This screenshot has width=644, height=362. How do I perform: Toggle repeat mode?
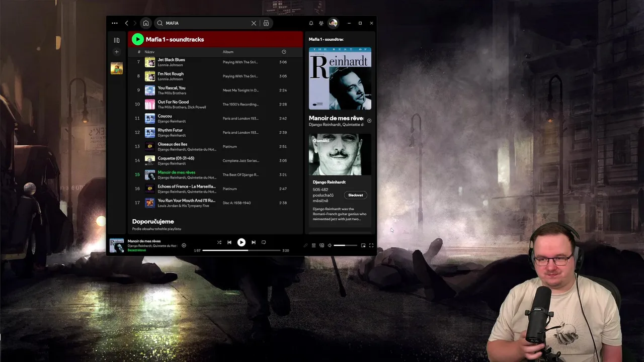coord(264,242)
